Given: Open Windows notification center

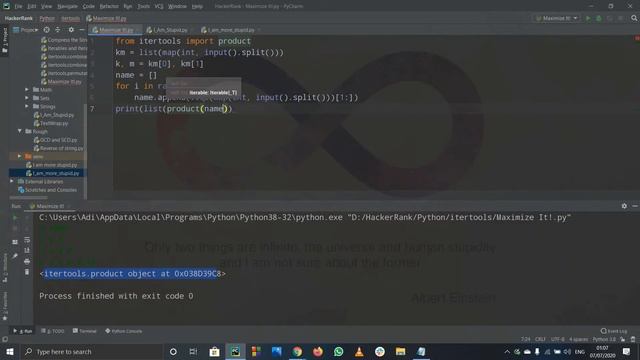Looking at the screenshot, I should point(626,351).
